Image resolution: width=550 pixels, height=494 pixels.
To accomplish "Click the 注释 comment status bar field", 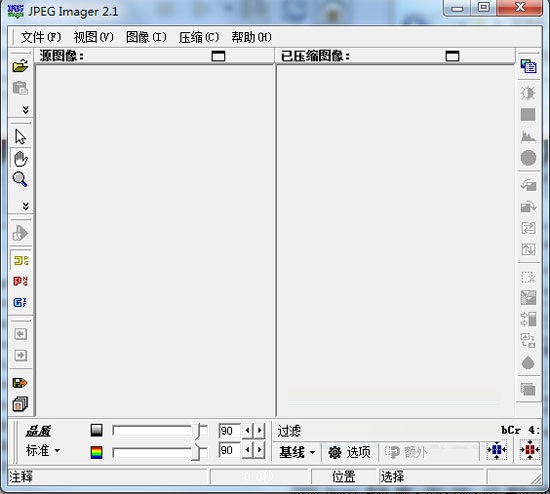I will point(108,476).
